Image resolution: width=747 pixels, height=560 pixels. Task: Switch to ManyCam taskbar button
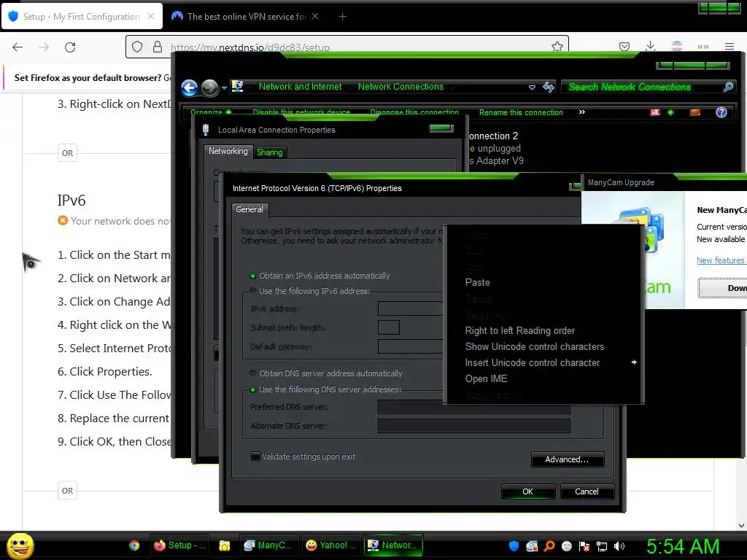(268, 545)
